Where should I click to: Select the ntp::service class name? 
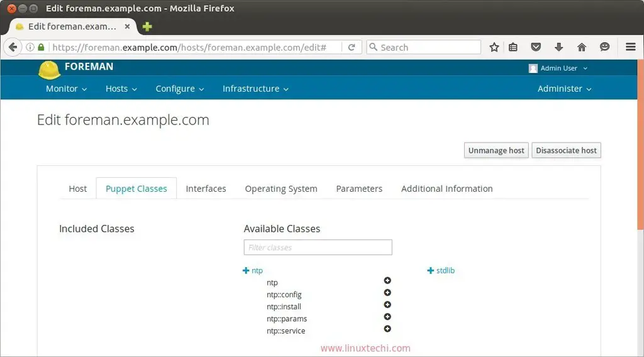[286, 331]
